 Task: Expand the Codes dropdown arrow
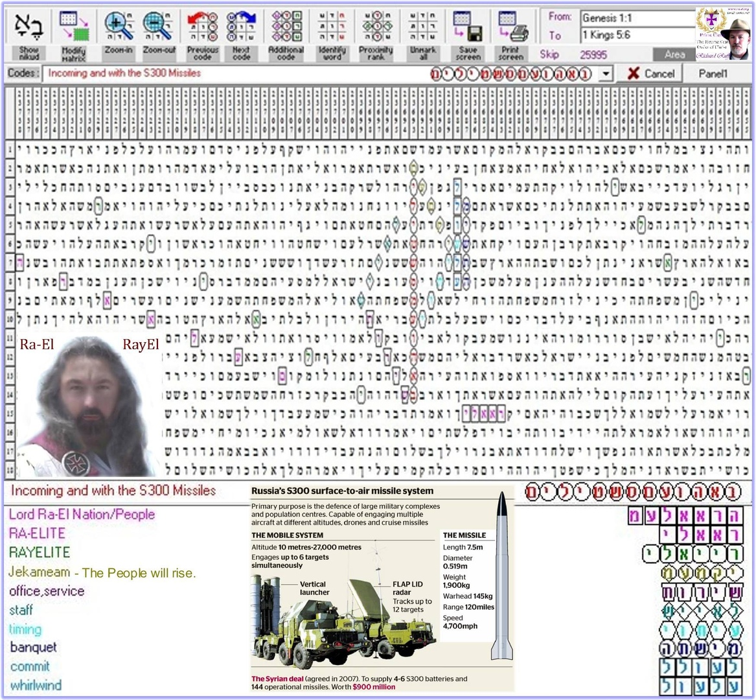(x=606, y=75)
